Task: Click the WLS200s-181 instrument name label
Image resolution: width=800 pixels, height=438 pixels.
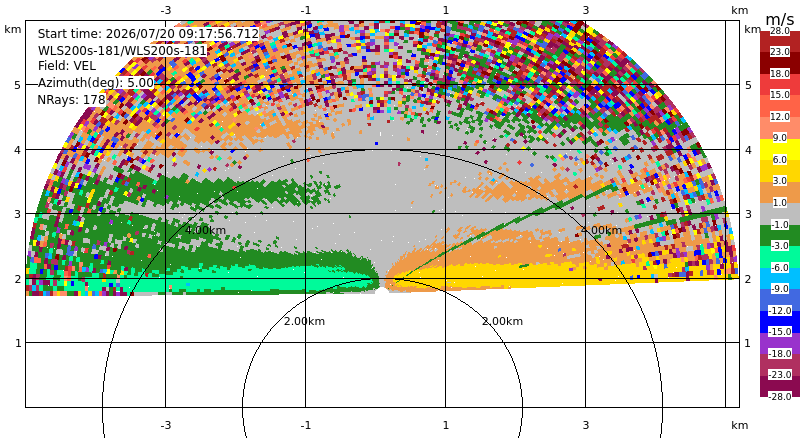Action: 122,51
